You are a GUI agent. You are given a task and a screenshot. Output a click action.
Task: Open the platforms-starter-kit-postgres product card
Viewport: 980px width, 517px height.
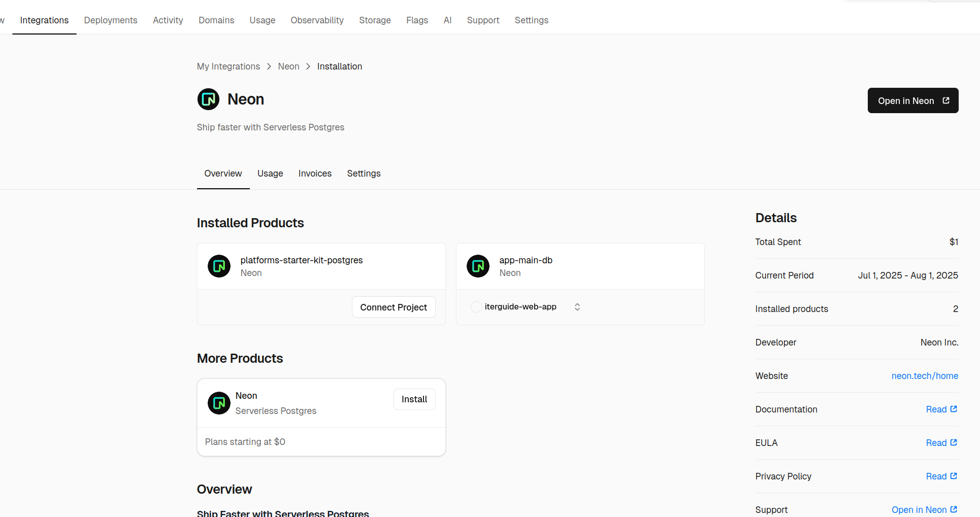click(x=302, y=260)
